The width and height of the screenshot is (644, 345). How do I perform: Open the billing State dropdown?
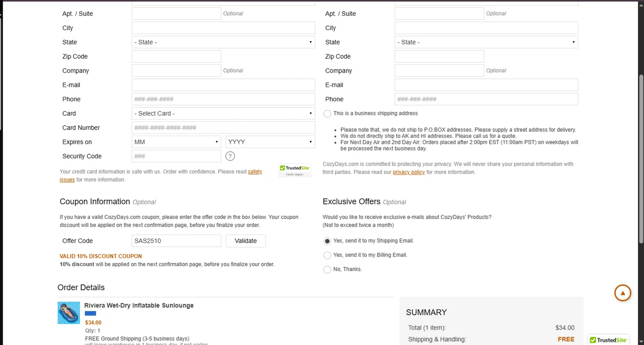[x=223, y=42]
